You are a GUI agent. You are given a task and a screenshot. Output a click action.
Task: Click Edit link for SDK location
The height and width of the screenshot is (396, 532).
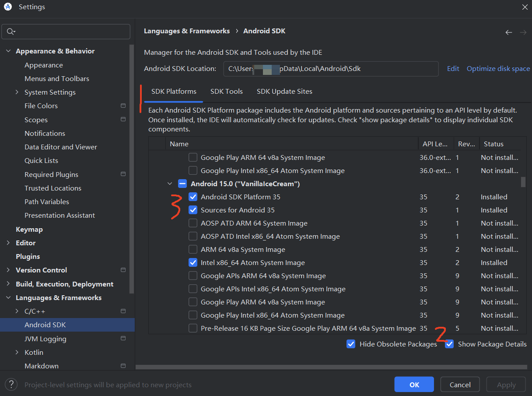click(x=453, y=69)
